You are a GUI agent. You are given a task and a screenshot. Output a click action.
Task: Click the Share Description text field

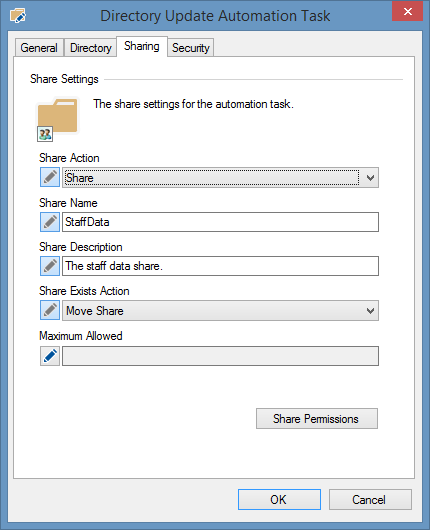click(x=220, y=266)
